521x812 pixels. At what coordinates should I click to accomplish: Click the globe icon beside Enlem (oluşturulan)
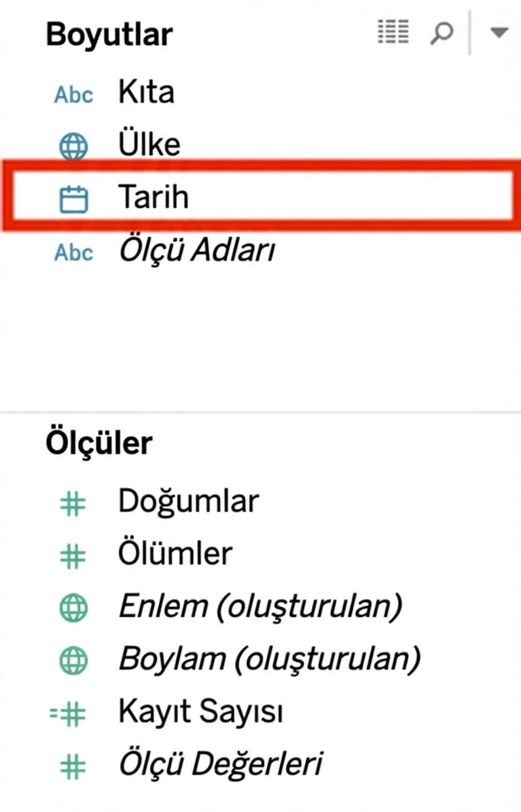[x=73, y=608]
